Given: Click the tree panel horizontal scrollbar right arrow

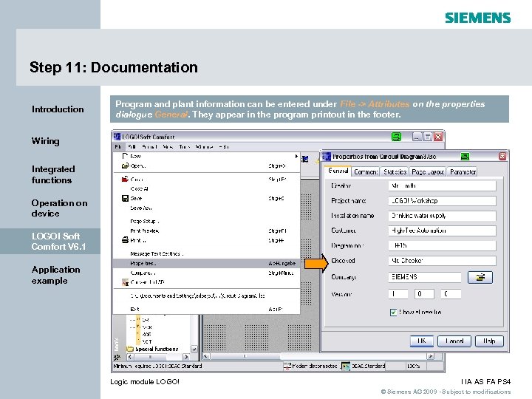Looking at the screenshot, I should point(186,357).
